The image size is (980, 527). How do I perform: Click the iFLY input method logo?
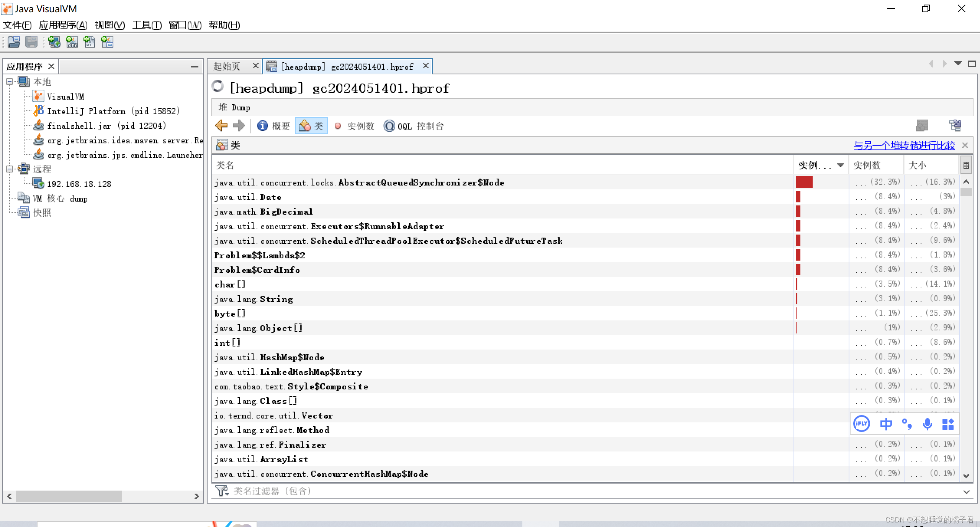862,424
